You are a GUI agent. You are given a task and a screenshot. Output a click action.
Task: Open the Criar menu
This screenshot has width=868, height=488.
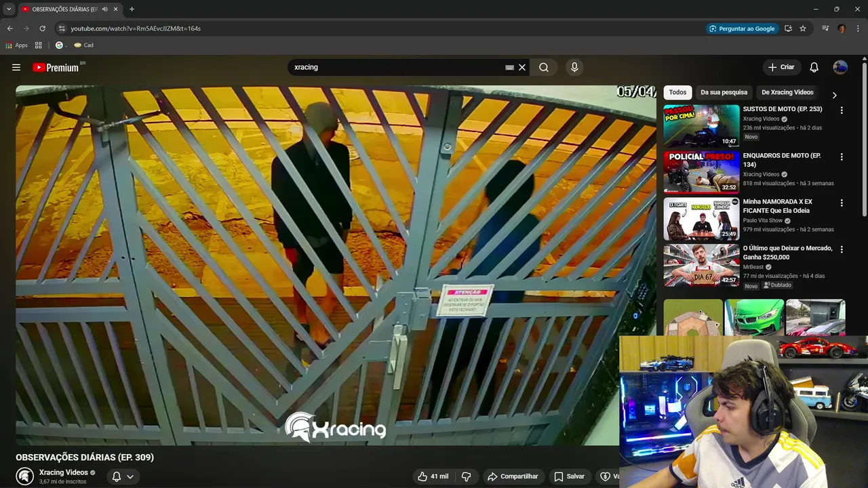(x=781, y=67)
